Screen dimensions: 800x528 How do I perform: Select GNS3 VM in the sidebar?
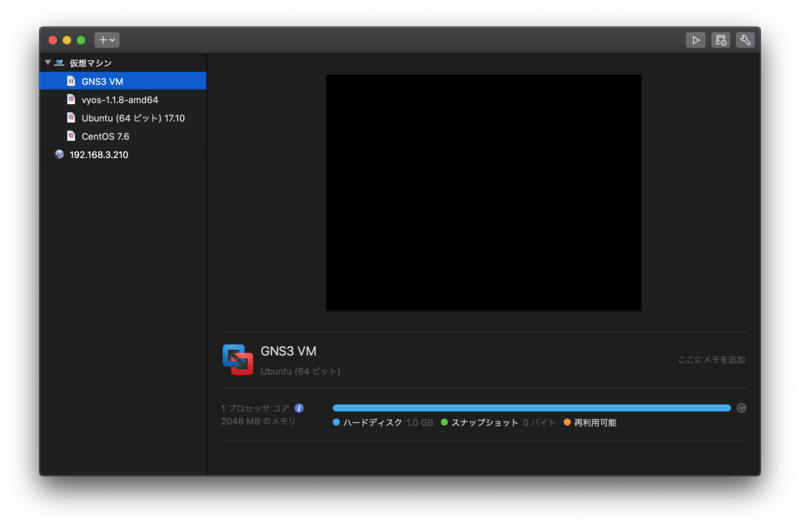click(x=123, y=81)
